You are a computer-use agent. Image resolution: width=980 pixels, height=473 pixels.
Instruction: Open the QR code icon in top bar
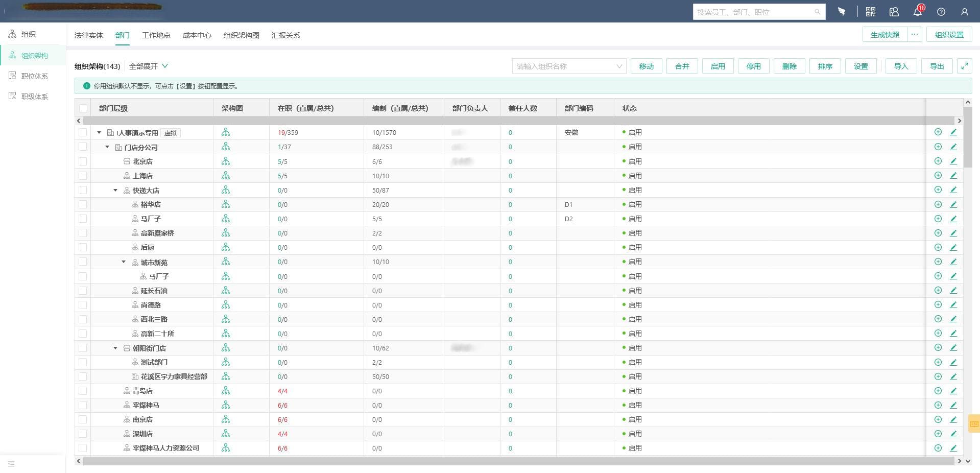click(871, 12)
